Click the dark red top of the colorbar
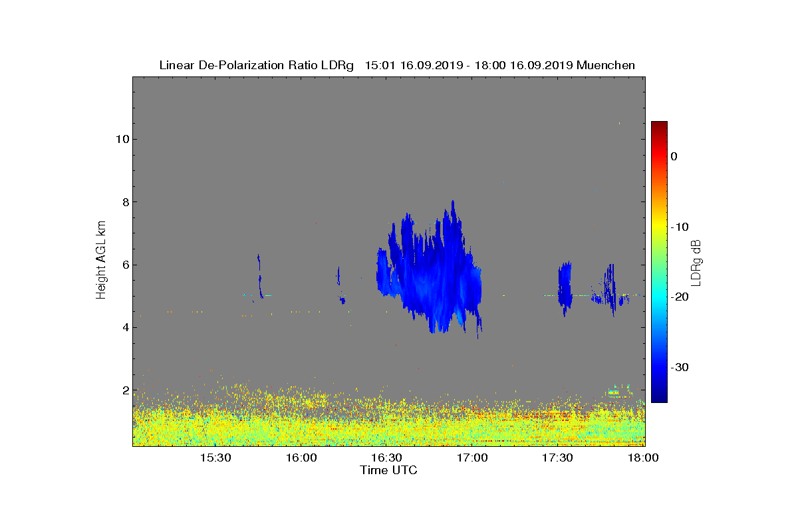 [x=659, y=125]
